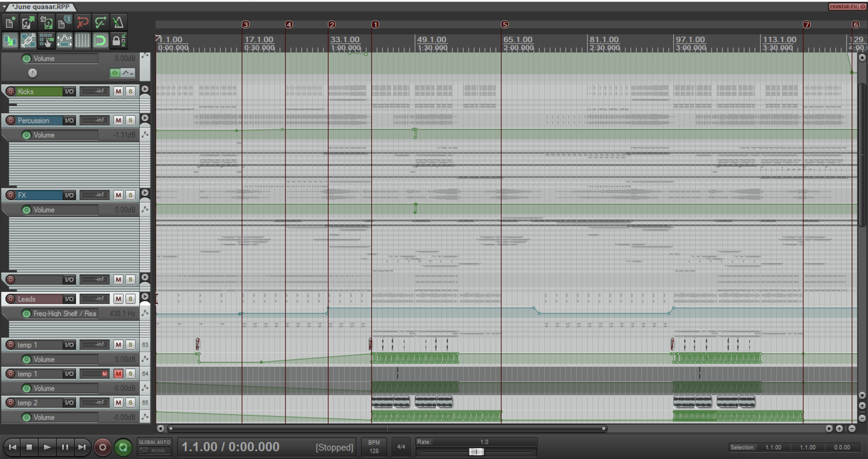This screenshot has height=459, width=868.
Task: Collapse the Percussion folder track
Action: 145,118
